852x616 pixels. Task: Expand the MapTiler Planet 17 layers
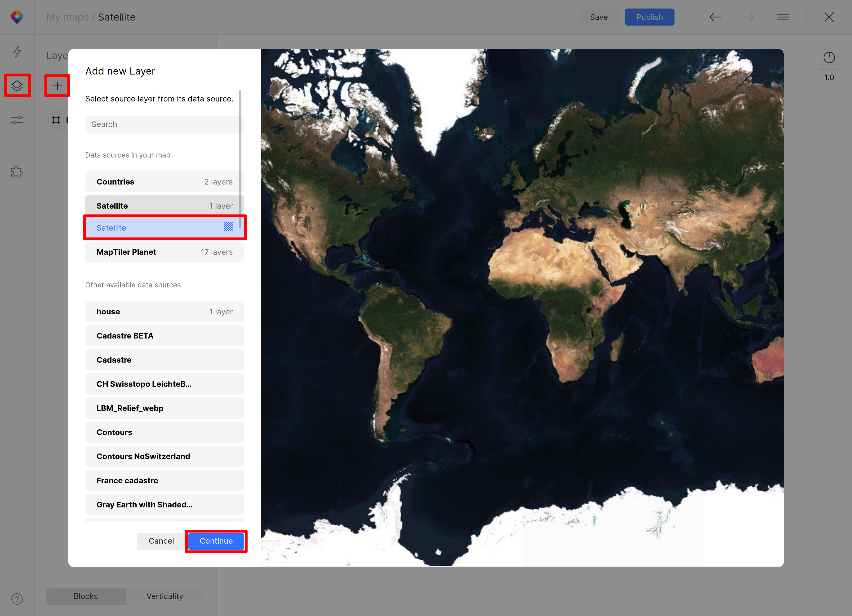(164, 252)
